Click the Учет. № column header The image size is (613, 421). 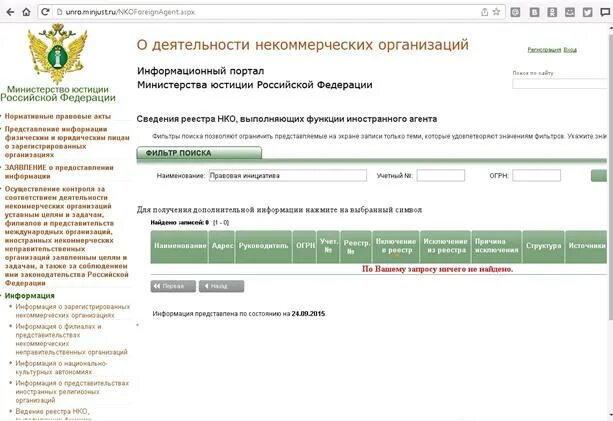coord(328,246)
